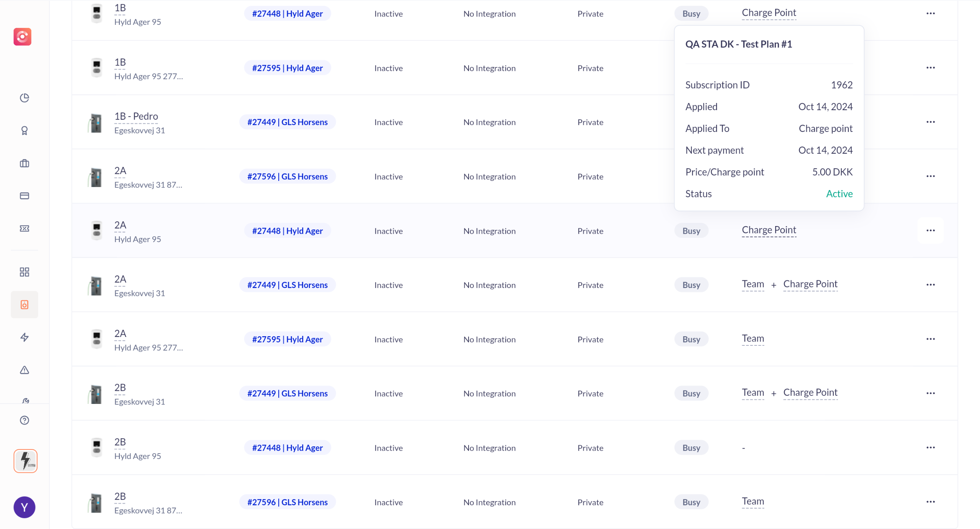Open the pie chart analytics sidebar icon
Viewport: 980px width, 529px height.
[24, 98]
